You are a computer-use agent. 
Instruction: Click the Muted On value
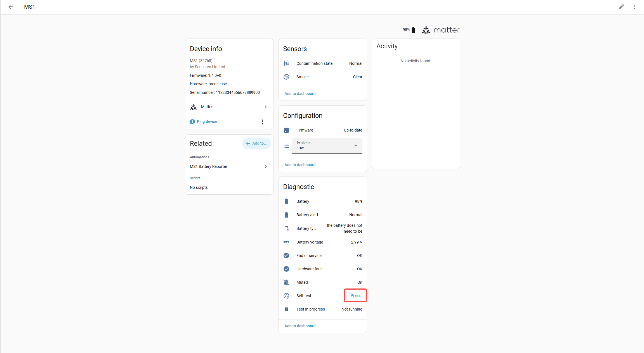click(x=360, y=282)
